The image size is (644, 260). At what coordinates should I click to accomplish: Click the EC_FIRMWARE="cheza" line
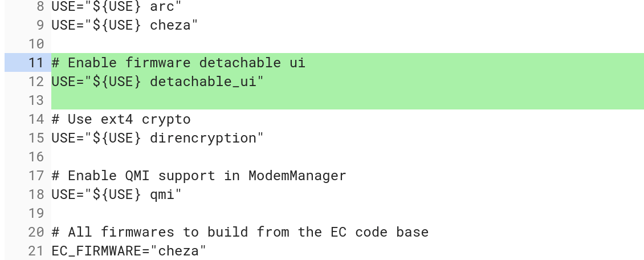click(129, 250)
